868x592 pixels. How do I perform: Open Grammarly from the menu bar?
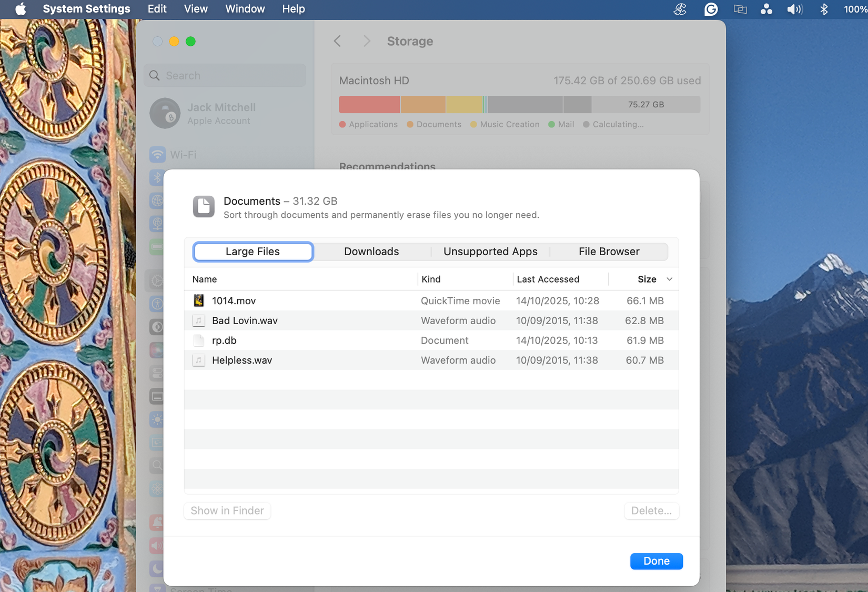coord(710,9)
